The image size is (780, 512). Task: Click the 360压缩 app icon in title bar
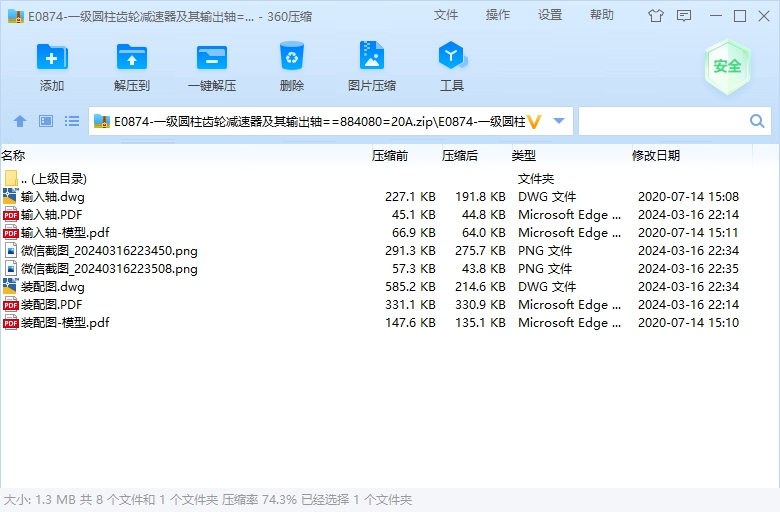click(16, 16)
